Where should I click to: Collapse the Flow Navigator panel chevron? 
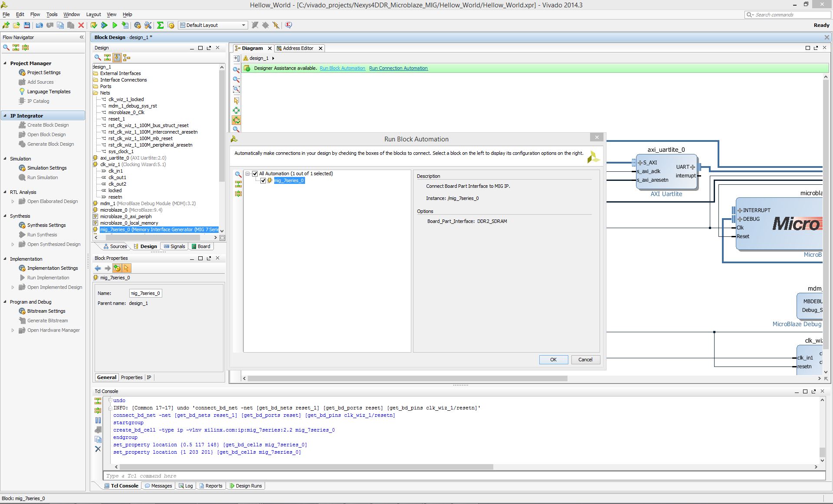(x=82, y=37)
